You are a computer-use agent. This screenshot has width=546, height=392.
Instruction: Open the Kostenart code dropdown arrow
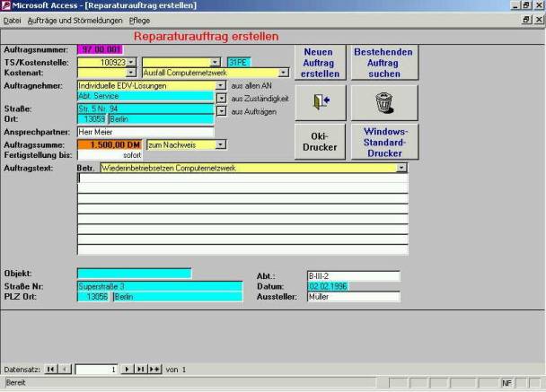pyautogui.click(x=131, y=73)
